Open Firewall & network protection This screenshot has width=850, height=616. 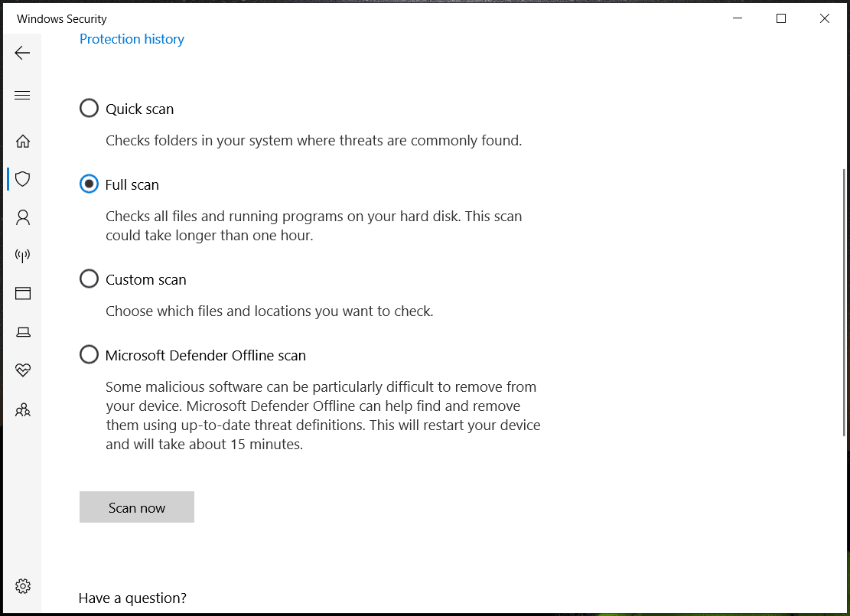click(x=22, y=255)
